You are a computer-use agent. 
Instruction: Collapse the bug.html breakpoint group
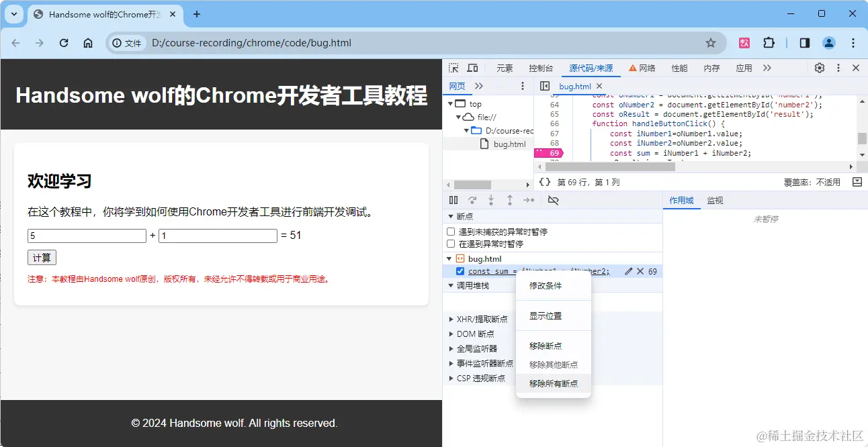coord(450,258)
